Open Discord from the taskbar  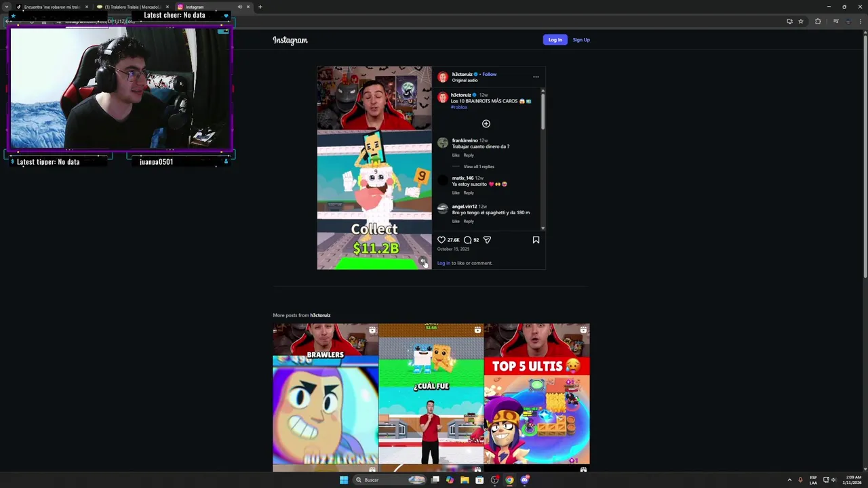tap(524, 480)
